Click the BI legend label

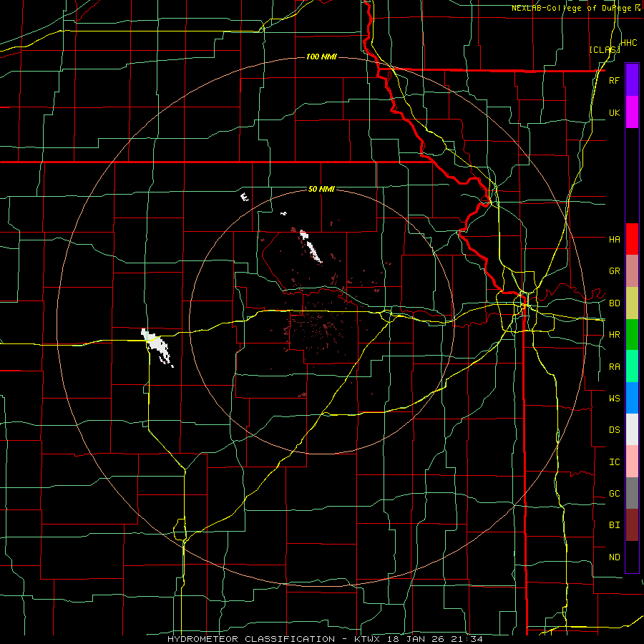(614, 525)
